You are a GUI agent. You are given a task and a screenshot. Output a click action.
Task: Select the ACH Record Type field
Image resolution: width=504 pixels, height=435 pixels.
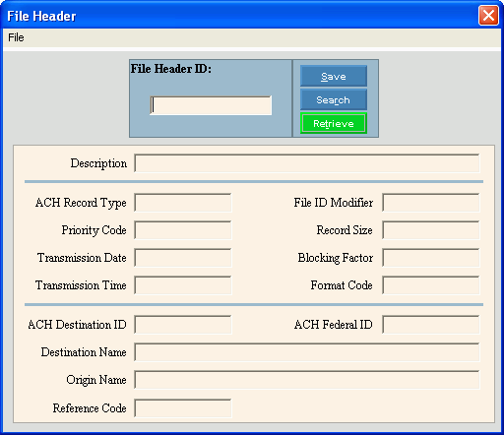[183, 203]
